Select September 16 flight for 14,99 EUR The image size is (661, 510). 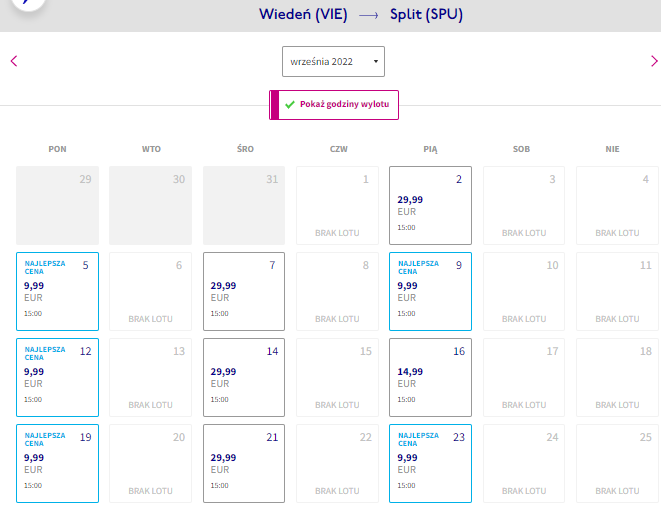430,377
